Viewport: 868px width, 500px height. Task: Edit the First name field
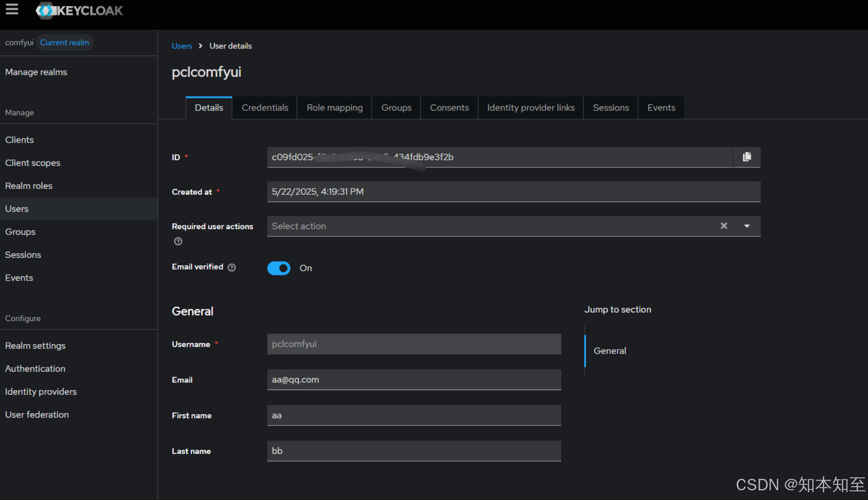point(414,415)
